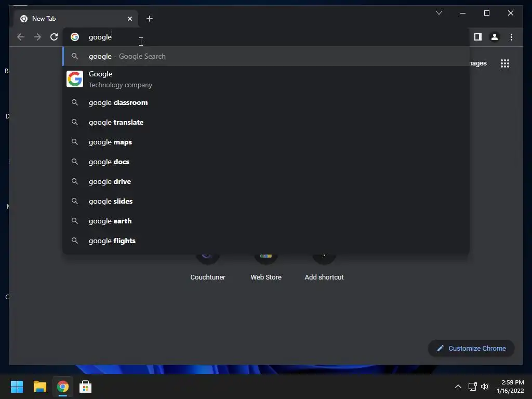Choose 'google maps' suggestion

[x=266, y=142]
